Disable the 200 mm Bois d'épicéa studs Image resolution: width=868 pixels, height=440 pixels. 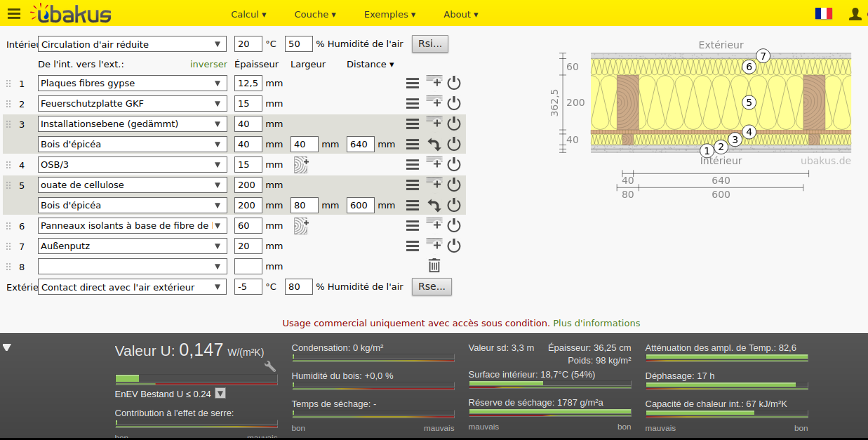[x=454, y=205]
